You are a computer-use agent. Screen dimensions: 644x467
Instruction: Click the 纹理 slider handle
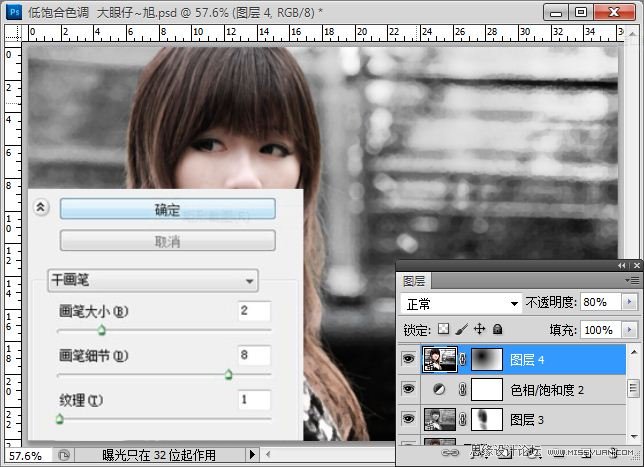pyautogui.click(x=60, y=419)
